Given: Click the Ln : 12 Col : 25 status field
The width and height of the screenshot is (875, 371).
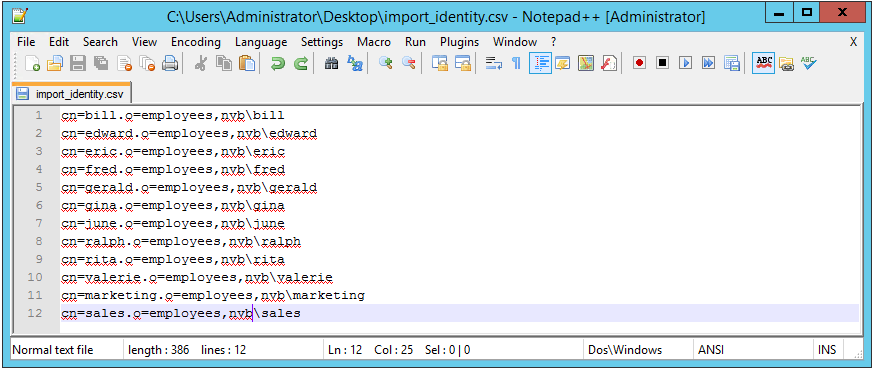Looking at the screenshot, I should (453, 350).
